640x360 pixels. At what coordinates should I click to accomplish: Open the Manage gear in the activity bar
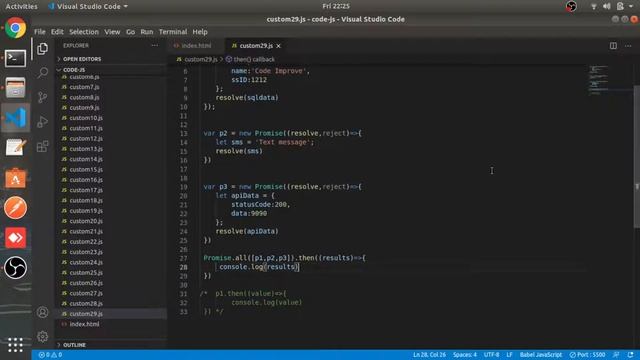[x=42, y=337]
